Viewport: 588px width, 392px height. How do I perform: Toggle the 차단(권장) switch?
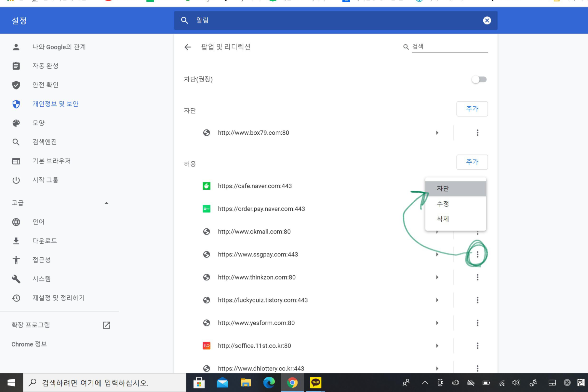click(x=479, y=79)
